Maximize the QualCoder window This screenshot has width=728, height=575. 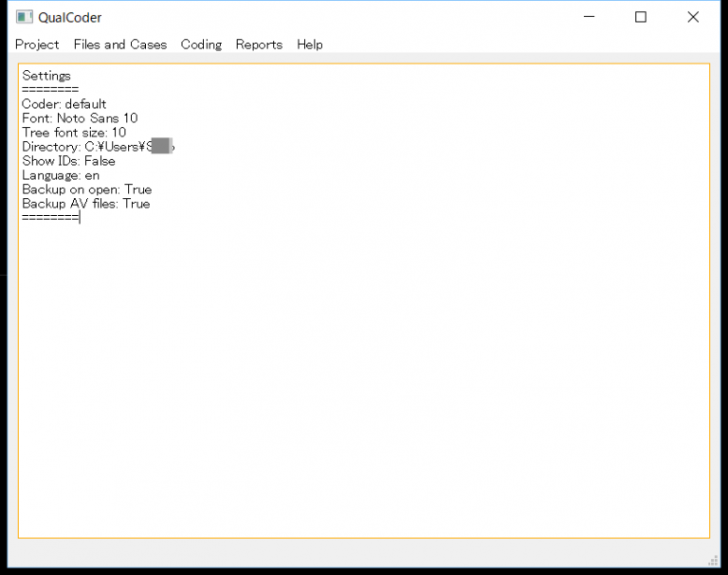coord(641,17)
